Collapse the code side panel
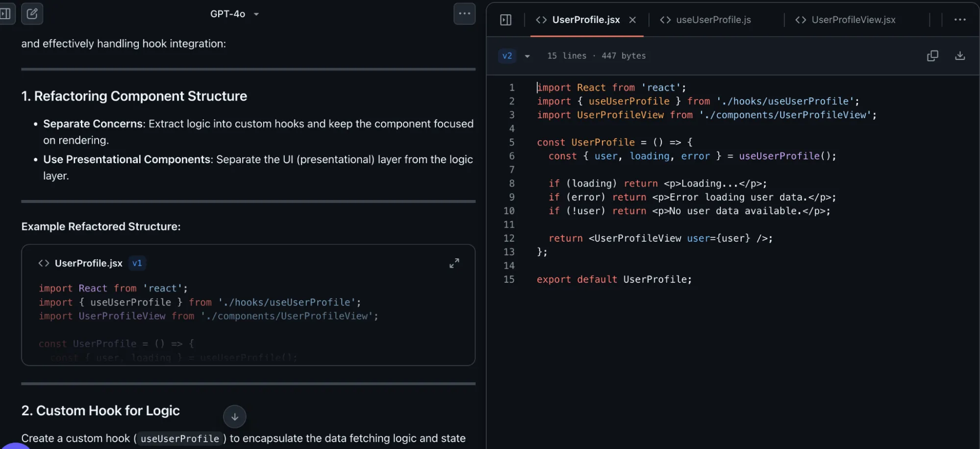 click(x=505, y=20)
